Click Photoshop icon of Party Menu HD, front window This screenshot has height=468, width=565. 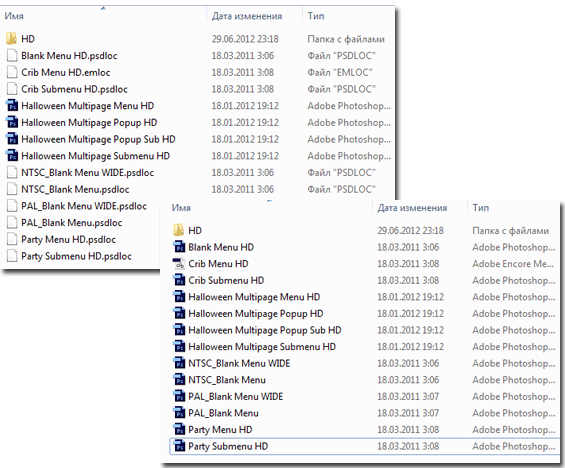pyautogui.click(x=179, y=429)
